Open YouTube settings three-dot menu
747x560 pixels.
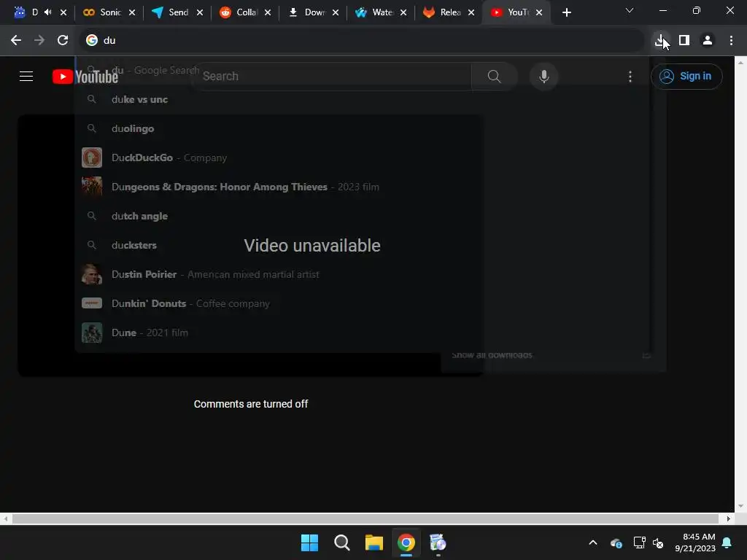(630, 76)
